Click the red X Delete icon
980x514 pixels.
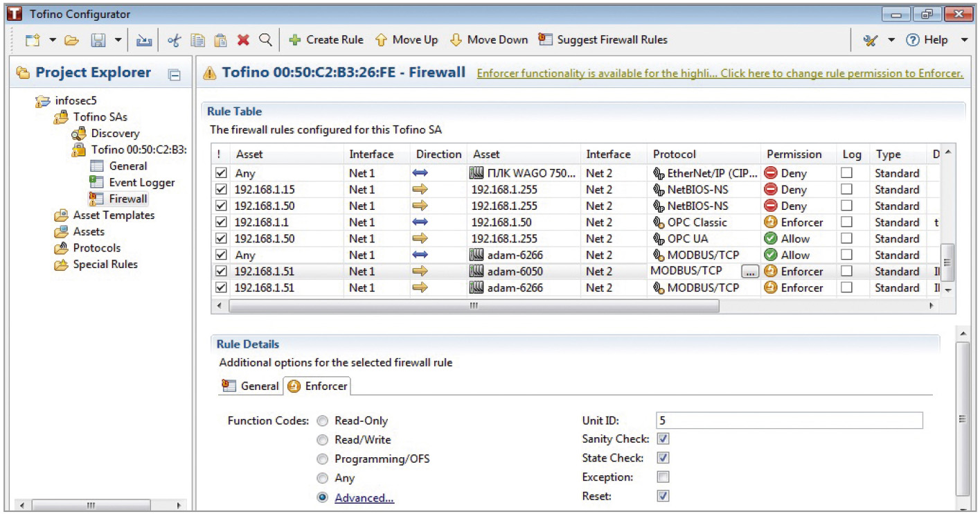pyautogui.click(x=243, y=40)
